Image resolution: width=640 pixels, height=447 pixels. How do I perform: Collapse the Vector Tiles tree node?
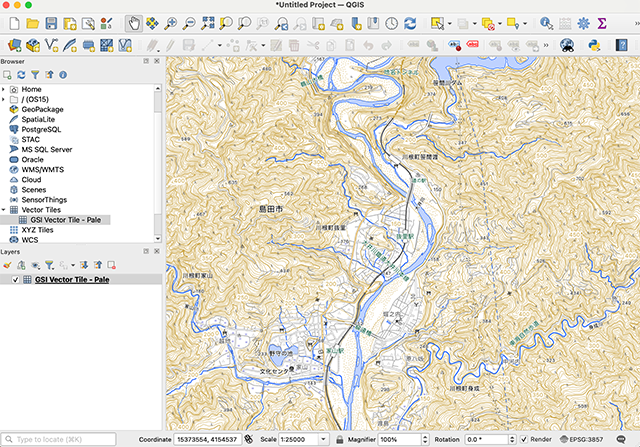pyautogui.click(x=4, y=210)
